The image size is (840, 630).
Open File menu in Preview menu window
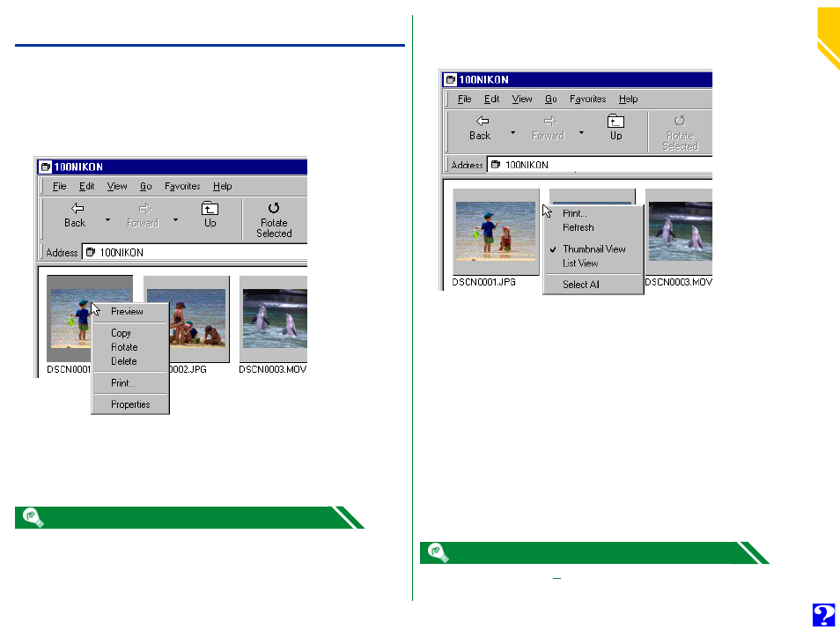click(60, 186)
